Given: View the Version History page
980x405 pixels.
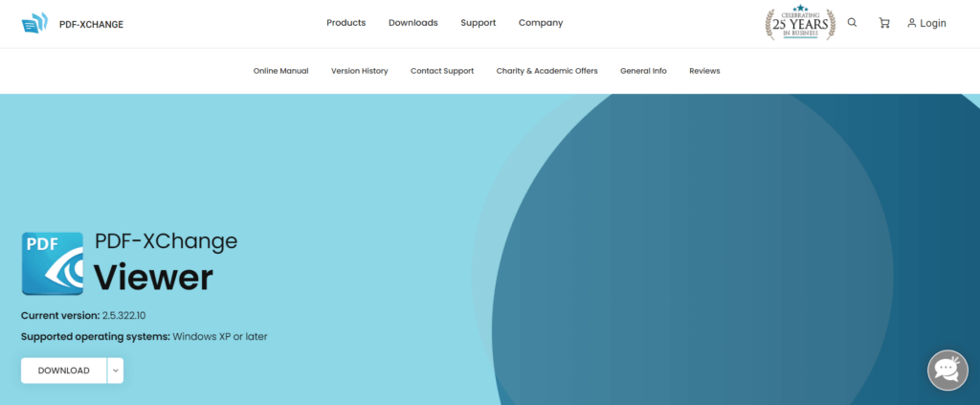Looking at the screenshot, I should pyautogui.click(x=359, y=71).
